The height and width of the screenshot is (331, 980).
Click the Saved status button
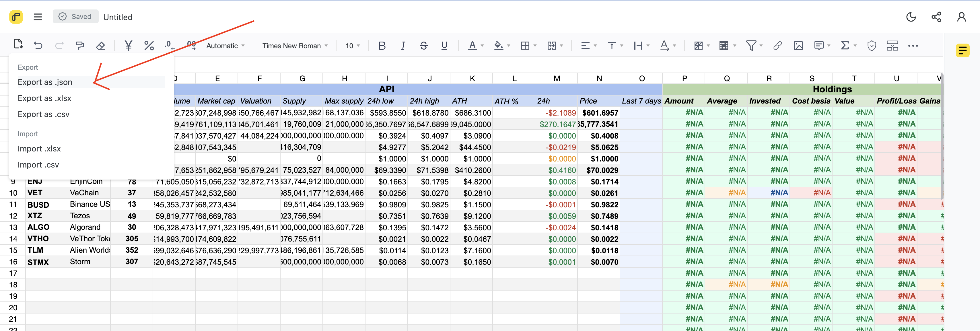pyautogui.click(x=75, y=17)
